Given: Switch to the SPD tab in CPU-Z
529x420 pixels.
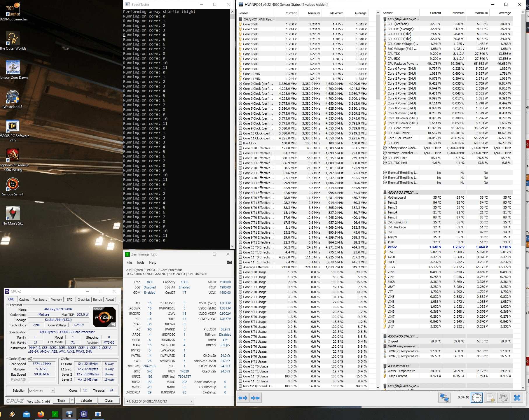Looking at the screenshot, I should point(70,300).
